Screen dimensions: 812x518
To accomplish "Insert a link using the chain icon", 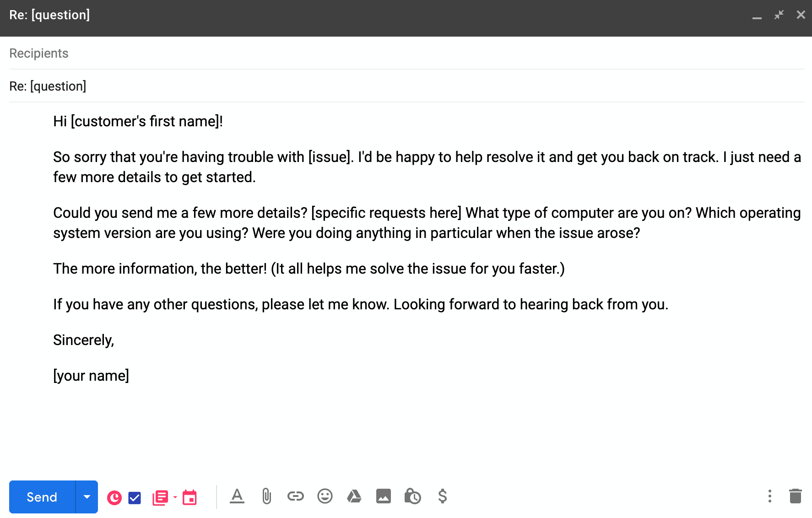I will click(x=296, y=496).
